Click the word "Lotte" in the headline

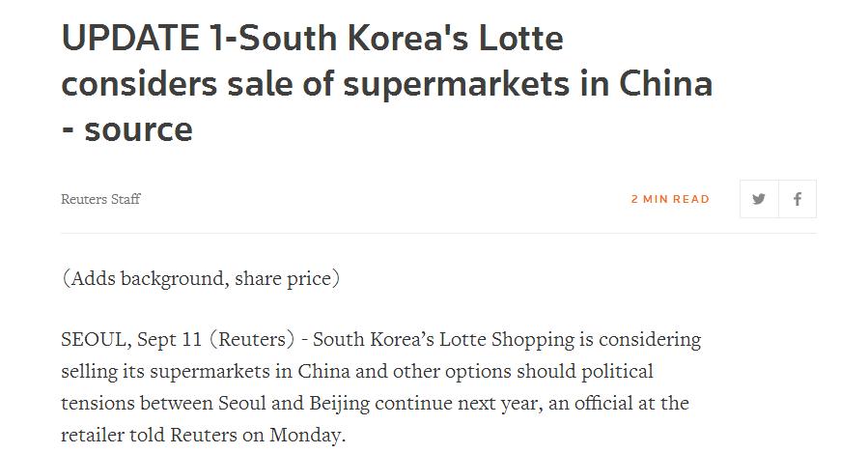click(x=521, y=39)
